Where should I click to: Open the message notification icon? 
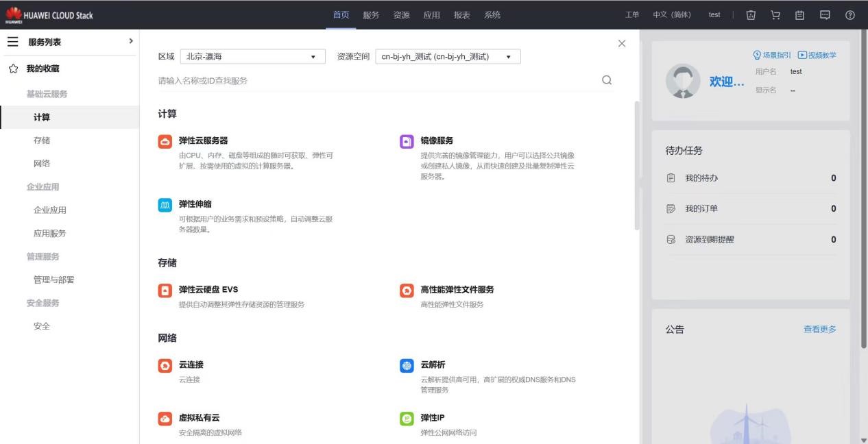point(824,15)
